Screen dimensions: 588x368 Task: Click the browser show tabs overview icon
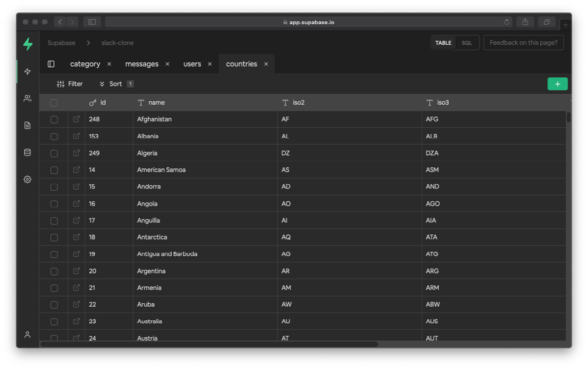coord(547,22)
